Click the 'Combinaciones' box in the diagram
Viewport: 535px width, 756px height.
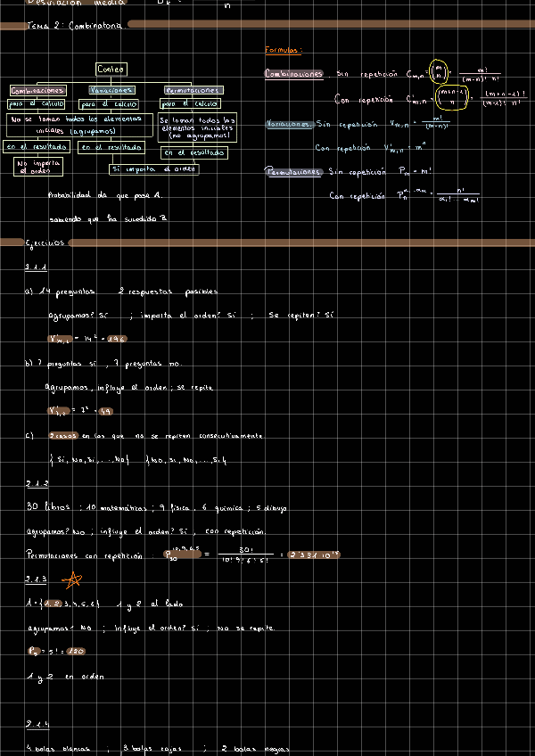pos(37,90)
